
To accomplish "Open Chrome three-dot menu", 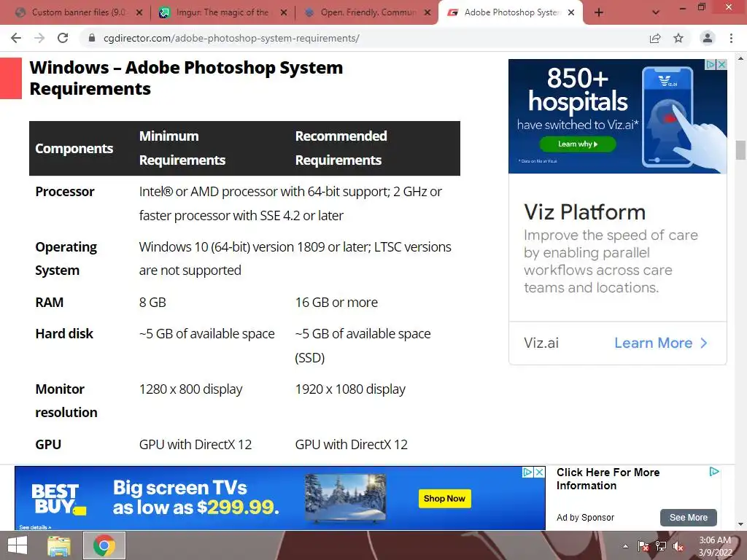I will 731,38.
